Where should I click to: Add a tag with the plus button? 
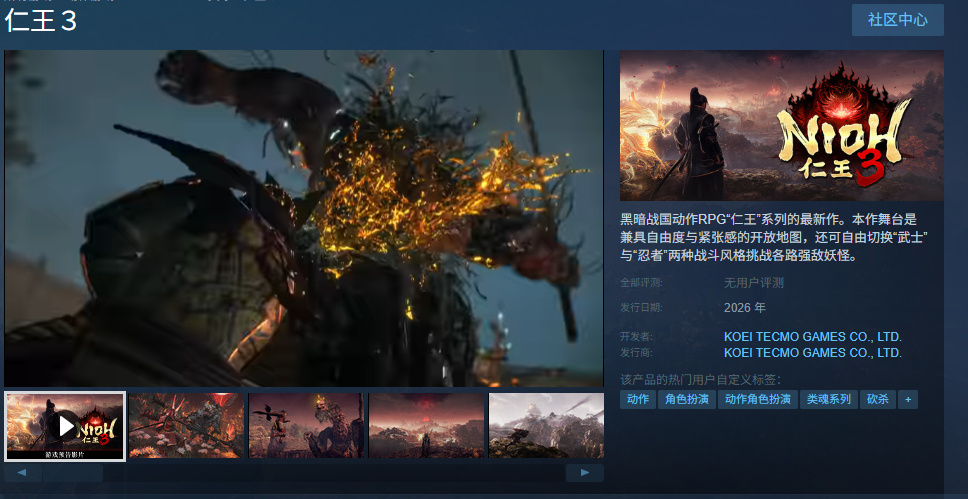pos(908,400)
